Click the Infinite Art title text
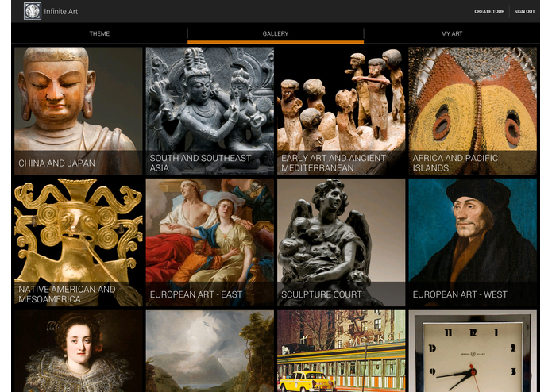552x392 pixels. tap(61, 12)
